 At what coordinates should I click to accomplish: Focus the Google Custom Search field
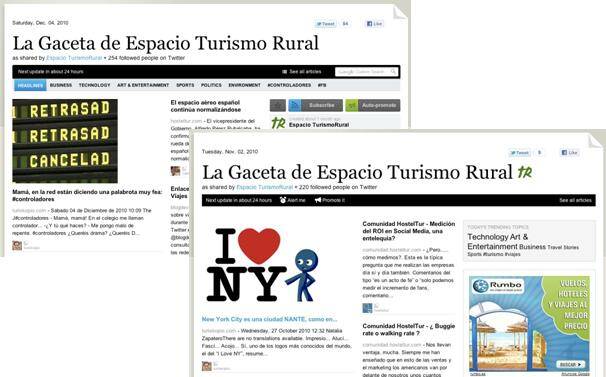pos(366,72)
